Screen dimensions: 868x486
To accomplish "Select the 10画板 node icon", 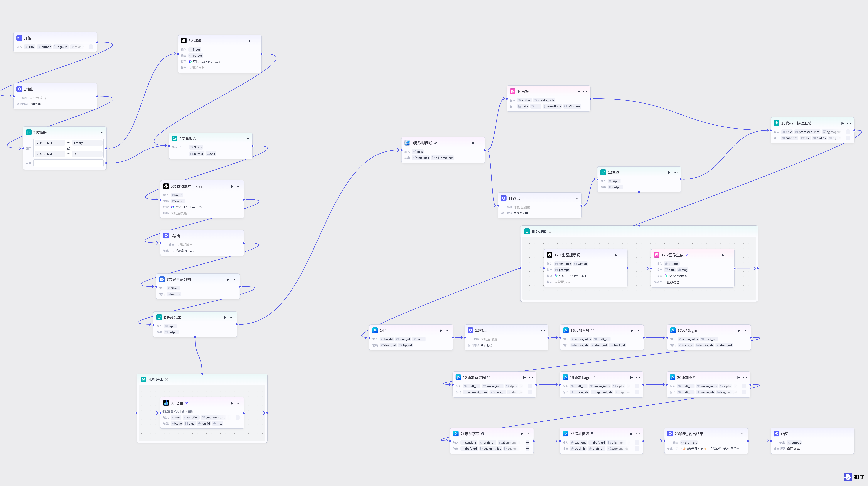I will (512, 91).
